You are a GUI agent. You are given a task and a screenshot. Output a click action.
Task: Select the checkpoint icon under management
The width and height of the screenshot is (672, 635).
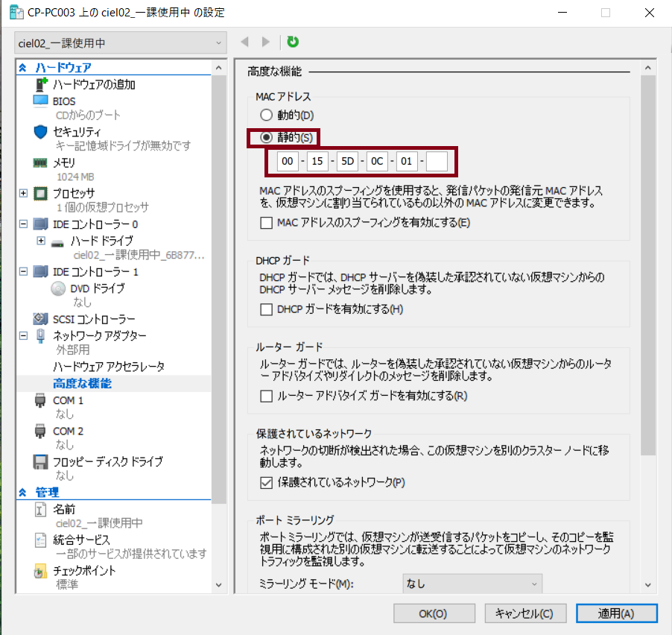tap(40, 572)
